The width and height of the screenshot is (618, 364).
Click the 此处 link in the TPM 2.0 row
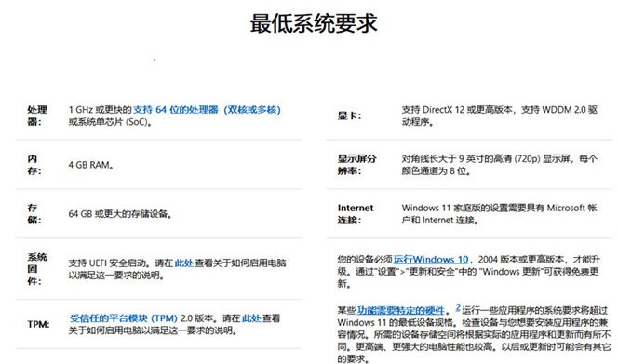pos(251,317)
